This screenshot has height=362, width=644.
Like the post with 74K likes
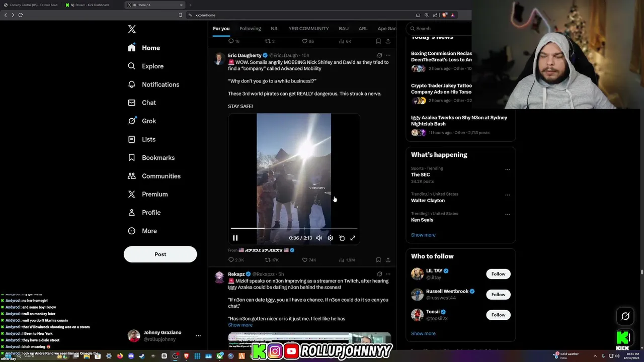pyautogui.click(x=309, y=260)
